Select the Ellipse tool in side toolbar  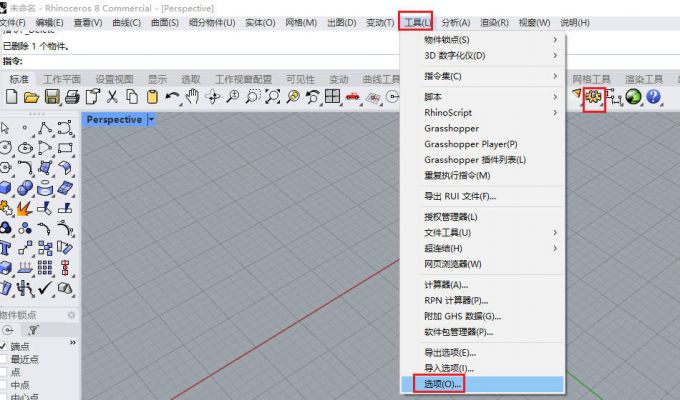click(x=25, y=148)
